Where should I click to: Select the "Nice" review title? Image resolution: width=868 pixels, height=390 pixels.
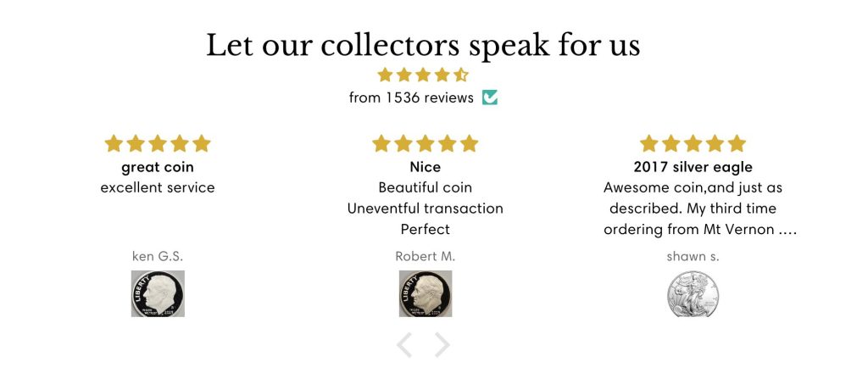coord(426,167)
